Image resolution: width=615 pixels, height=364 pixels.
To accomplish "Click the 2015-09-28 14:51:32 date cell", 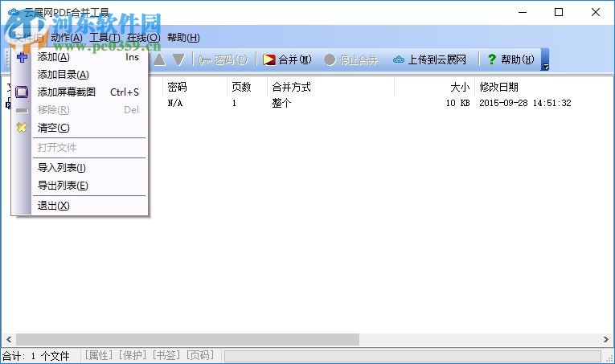I will point(525,103).
